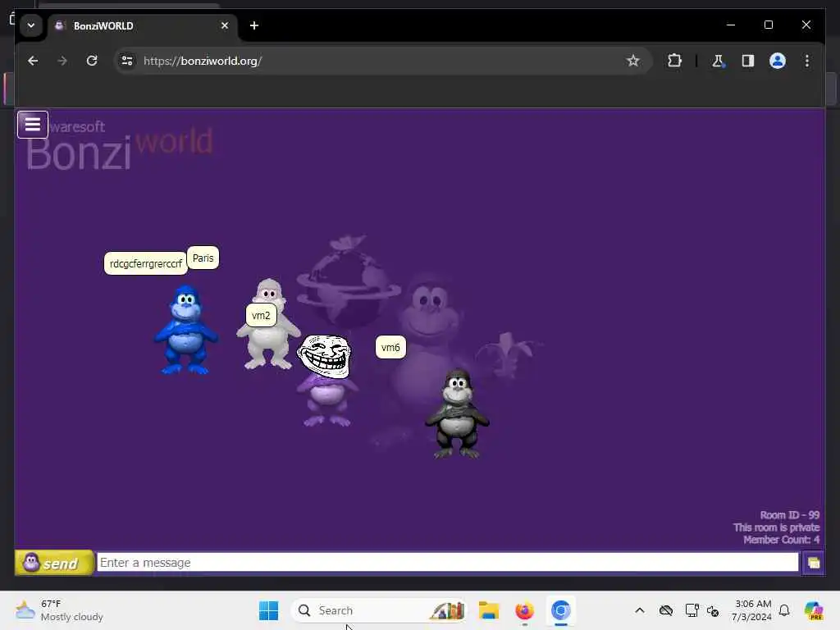
Task: Open the BonziWORLD hamburger menu
Action: point(33,125)
